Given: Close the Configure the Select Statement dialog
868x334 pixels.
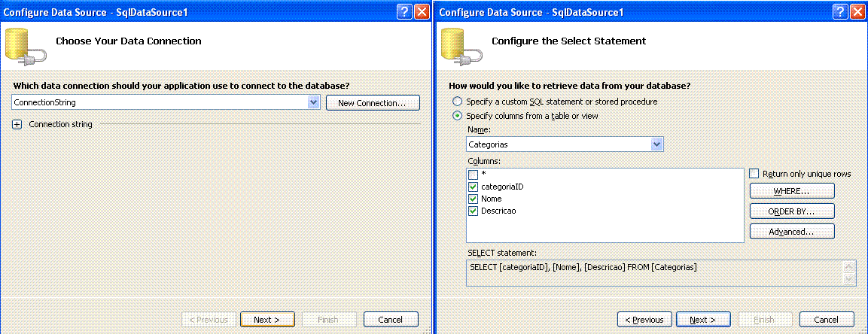Looking at the screenshot, I should pyautogui.click(x=858, y=12).
